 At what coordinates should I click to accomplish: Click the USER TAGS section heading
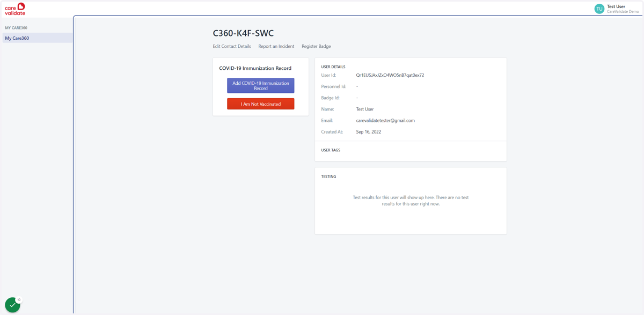(331, 150)
